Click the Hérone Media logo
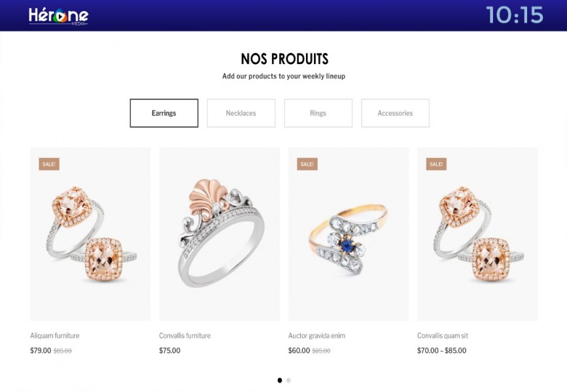Image resolution: width=567 pixels, height=392 pixels. (x=58, y=16)
